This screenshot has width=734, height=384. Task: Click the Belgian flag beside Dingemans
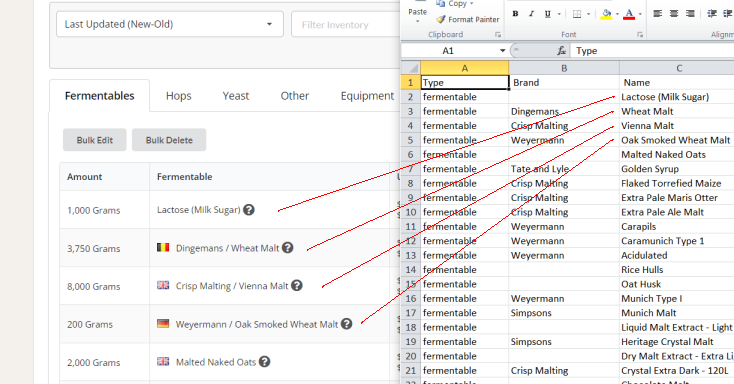click(x=163, y=247)
